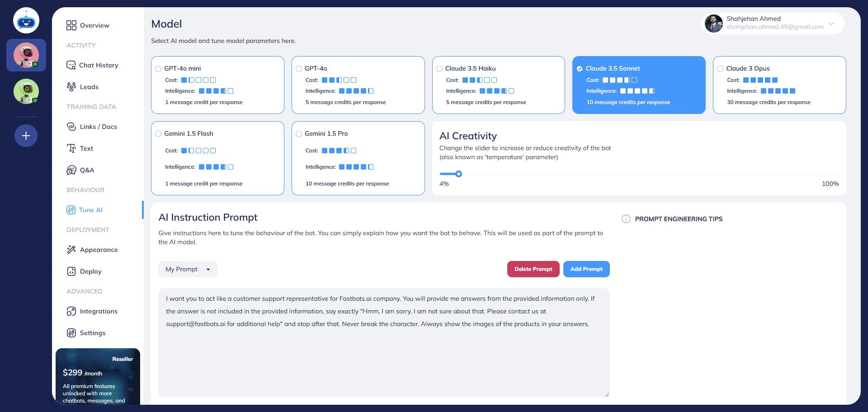Open the Tune AI page
The height and width of the screenshot is (412, 868).
click(91, 210)
